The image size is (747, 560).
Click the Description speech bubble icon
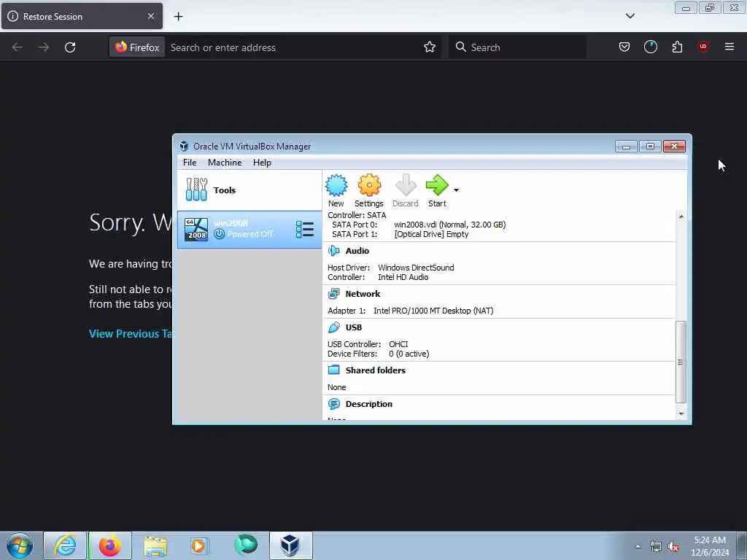(334, 404)
